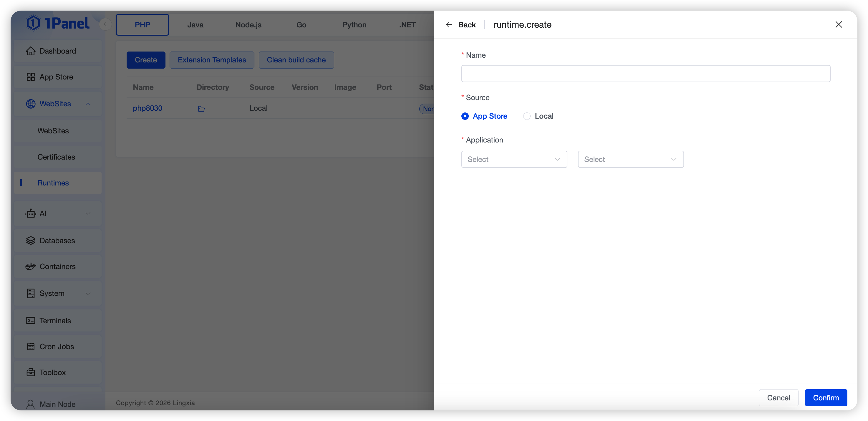Select App Store as source

[465, 116]
